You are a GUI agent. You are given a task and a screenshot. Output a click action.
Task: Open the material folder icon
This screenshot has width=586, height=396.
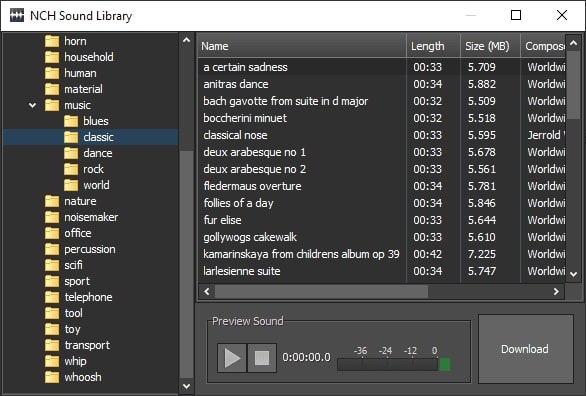click(52, 89)
